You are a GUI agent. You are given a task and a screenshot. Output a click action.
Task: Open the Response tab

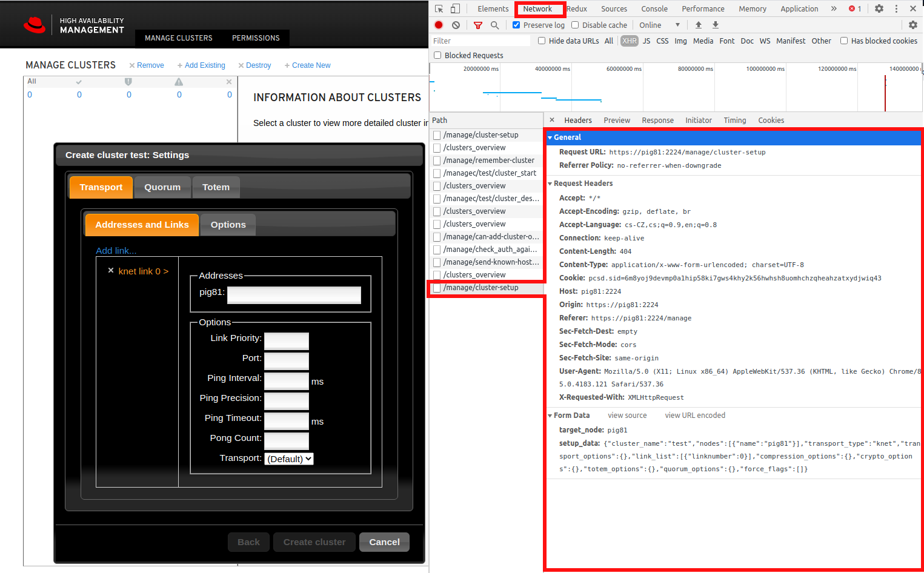(x=657, y=120)
